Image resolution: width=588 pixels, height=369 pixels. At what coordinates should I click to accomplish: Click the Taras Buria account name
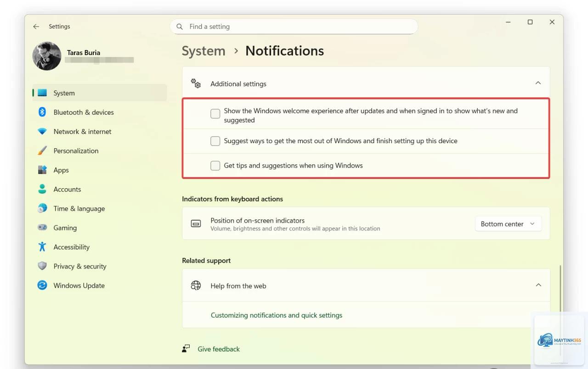click(x=84, y=52)
